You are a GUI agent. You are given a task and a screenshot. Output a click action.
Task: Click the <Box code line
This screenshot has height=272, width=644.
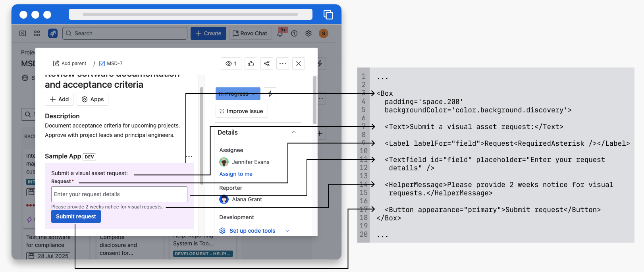coord(385,93)
